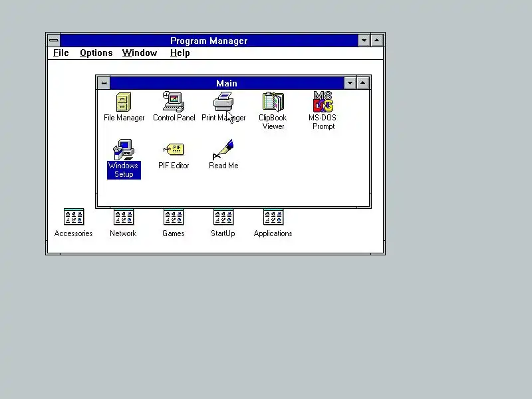532x399 pixels.
Task: Click the Games label text
Action: point(173,233)
